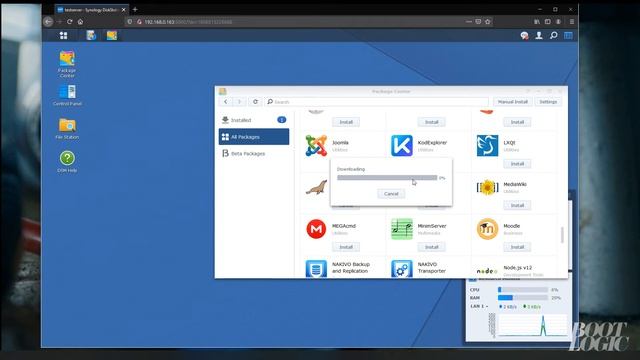Screen dimensions: 640x360
Task: Select the Beta Packages section
Action: pyautogui.click(x=253, y=153)
